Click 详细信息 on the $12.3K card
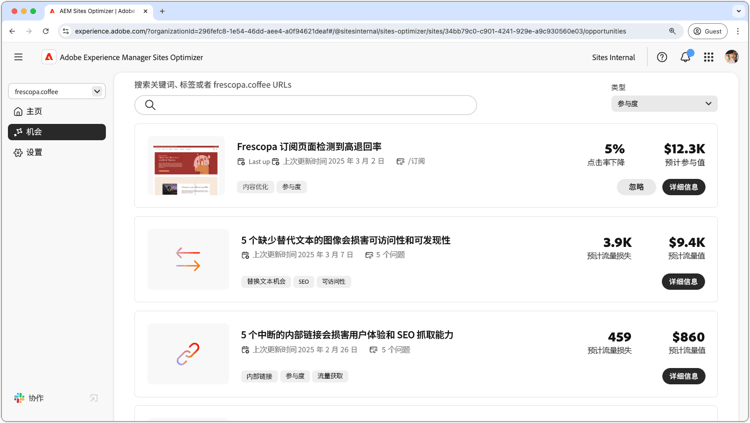Image resolution: width=750 pixels, height=423 pixels. point(684,187)
